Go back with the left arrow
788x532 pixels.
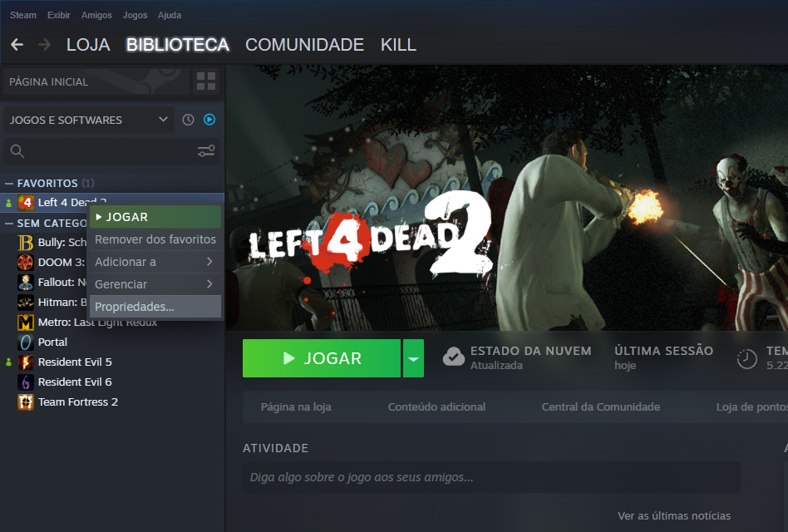click(x=17, y=45)
